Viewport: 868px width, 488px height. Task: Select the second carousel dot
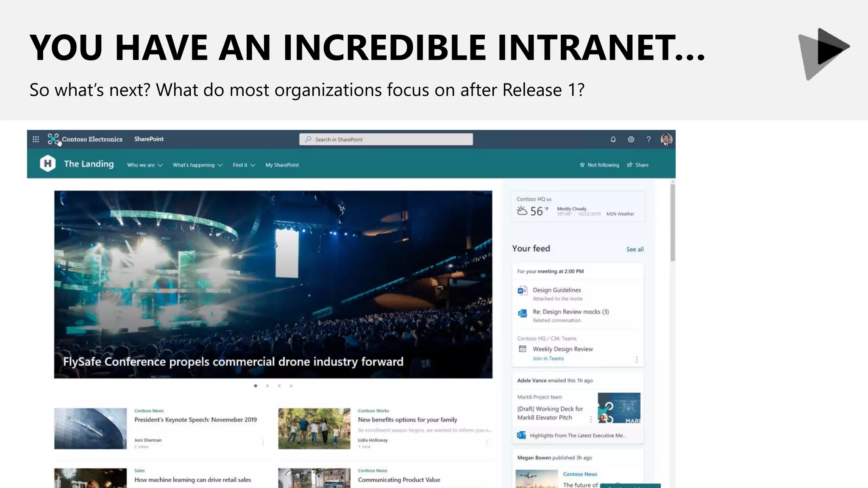[267, 386]
